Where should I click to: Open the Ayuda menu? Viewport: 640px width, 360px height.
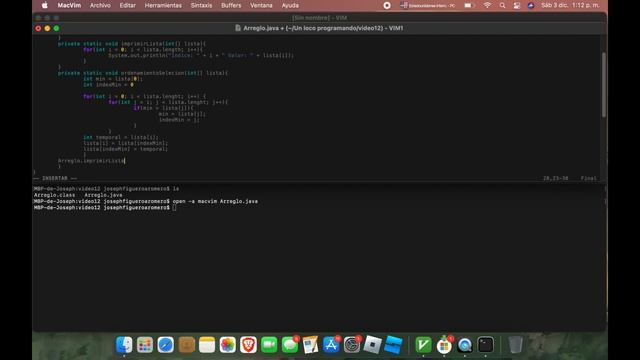(x=290, y=5)
